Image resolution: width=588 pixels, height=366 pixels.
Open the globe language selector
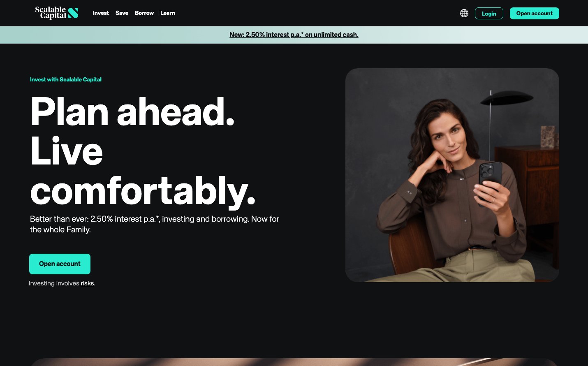[464, 13]
